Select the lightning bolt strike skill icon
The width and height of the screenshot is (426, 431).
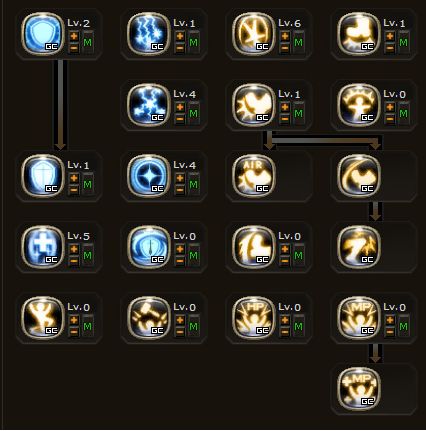[359, 247]
